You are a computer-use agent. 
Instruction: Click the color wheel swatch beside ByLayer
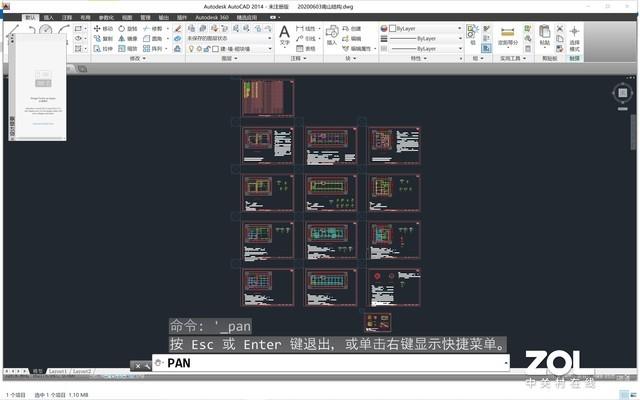pyautogui.click(x=384, y=29)
